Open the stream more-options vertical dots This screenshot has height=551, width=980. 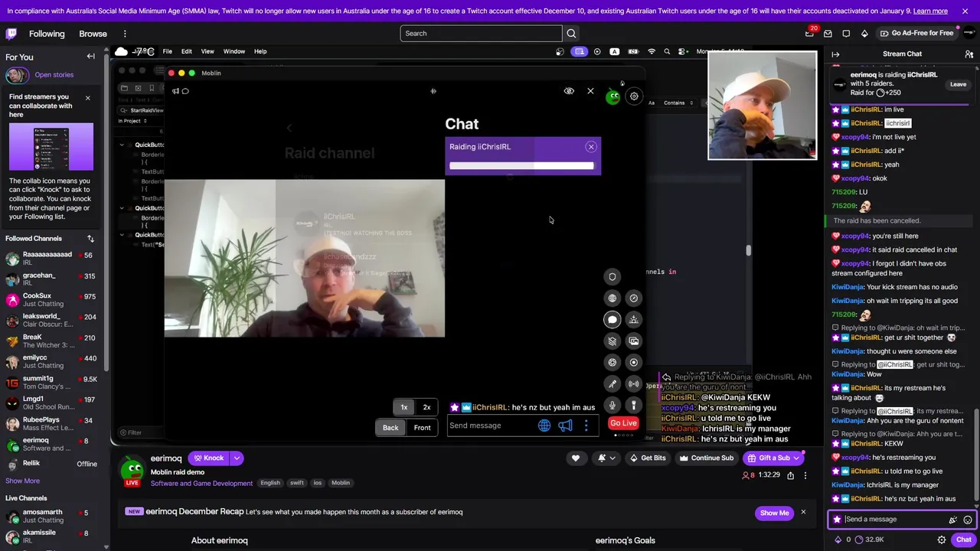coord(805,475)
